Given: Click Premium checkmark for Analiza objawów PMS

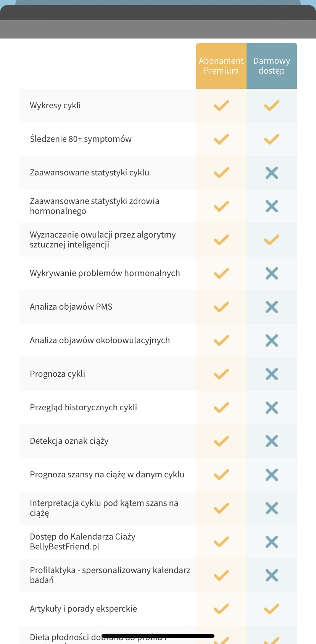Looking at the screenshot, I should [x=221, y=307].
